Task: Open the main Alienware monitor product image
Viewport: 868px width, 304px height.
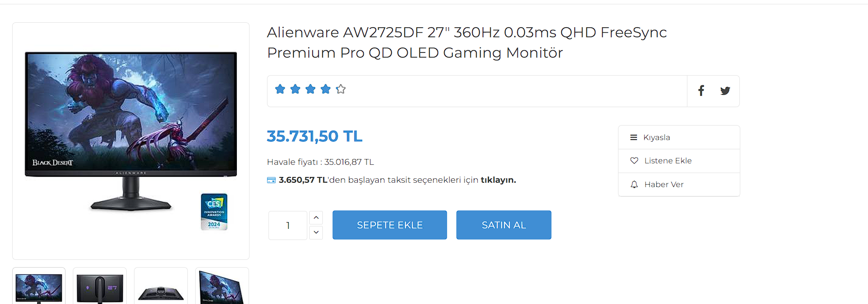Action: 131,141
